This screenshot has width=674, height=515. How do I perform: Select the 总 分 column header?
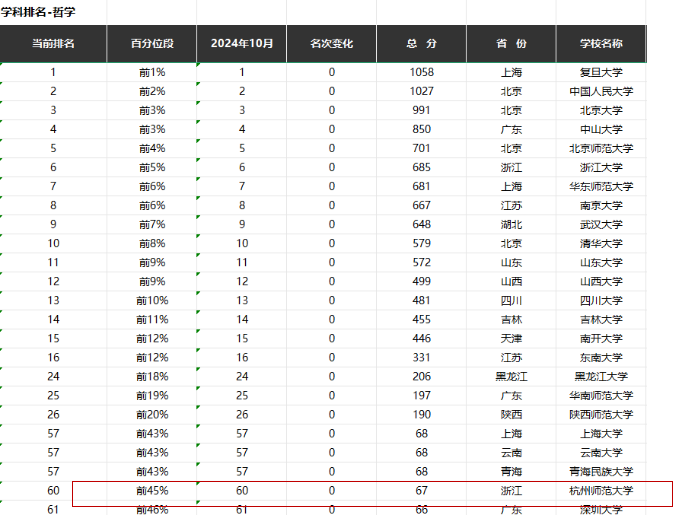pos(421,43)
